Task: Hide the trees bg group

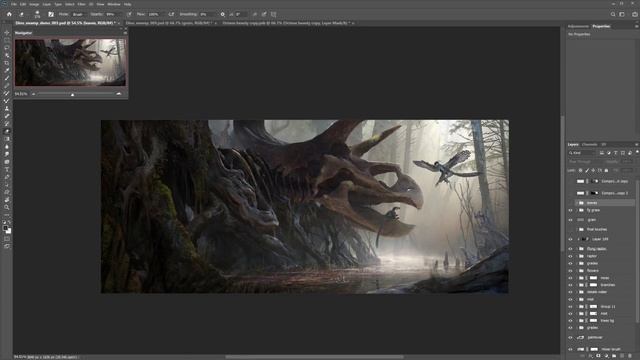Action: pos(571,321)
